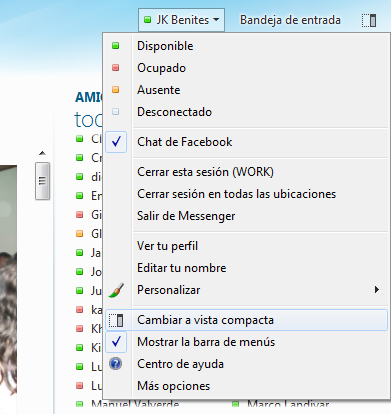Select Cerrar sesión en todas las ubicaciones

[247, 194]
